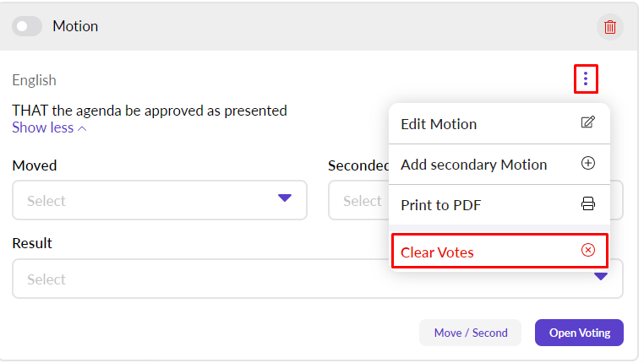Click the red trash delete icon
Viewport: 644px width, 363px height.
[x=610, y=27]
